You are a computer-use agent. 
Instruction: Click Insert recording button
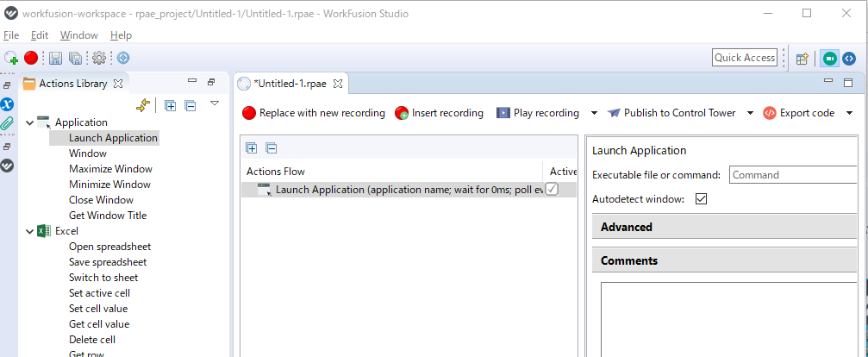439,113
